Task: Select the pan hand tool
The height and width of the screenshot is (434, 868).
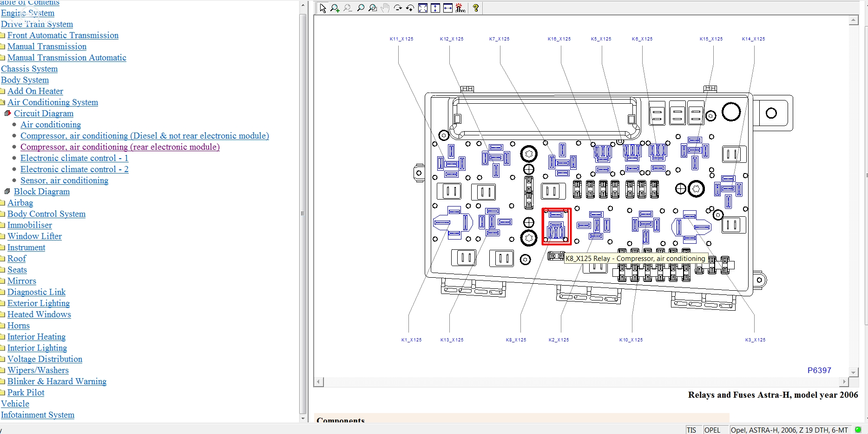Action: pos(385,8)
